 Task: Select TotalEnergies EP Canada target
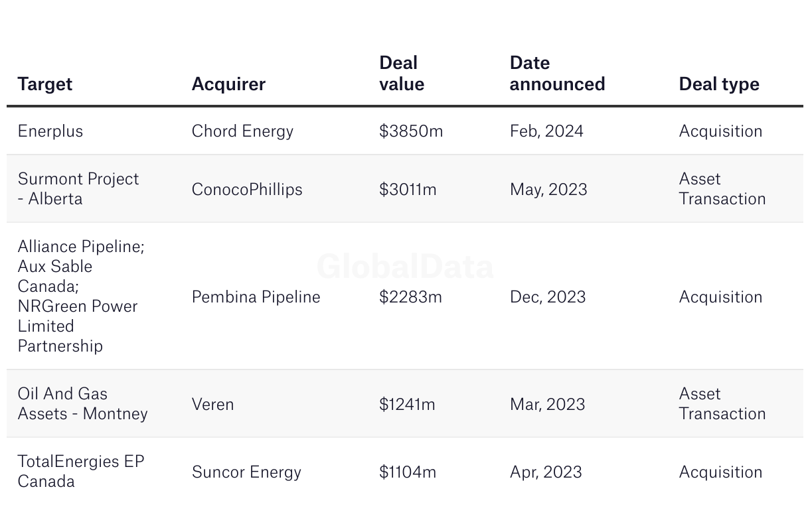[80, 471]
